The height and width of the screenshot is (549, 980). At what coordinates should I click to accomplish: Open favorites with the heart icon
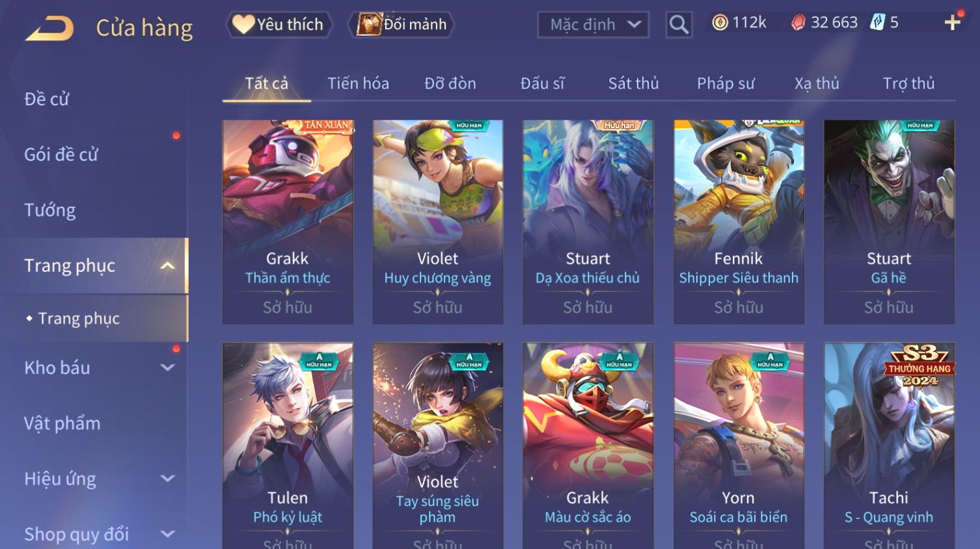point(243,24)
